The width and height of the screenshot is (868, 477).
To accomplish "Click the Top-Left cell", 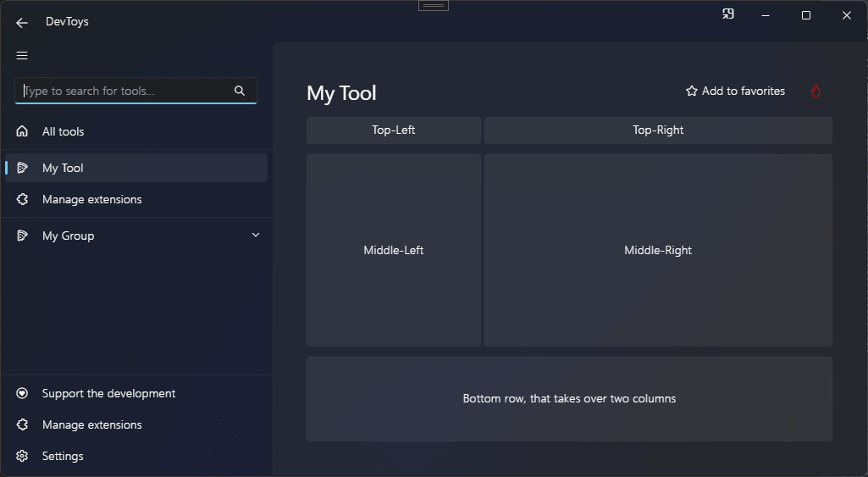I will (394, 130).
